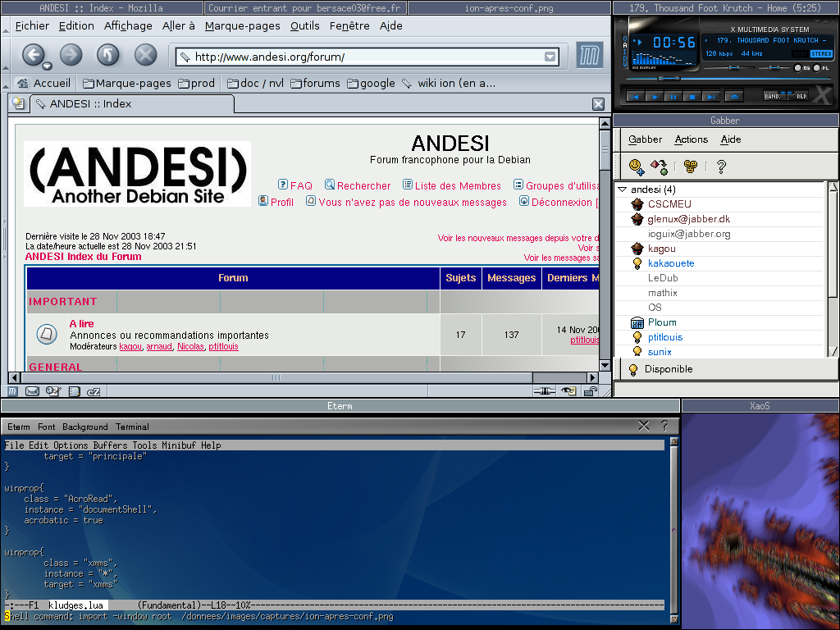This screenshot has width=840, height=630.
Task: Open the Marque-pages bookmarks folder in toolbar
Action: tap(127, 83)
